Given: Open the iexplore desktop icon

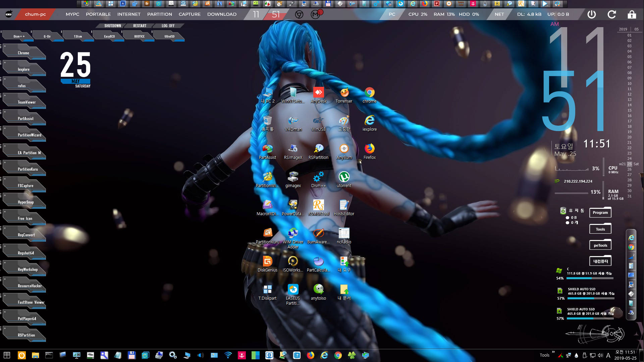Looking at the screenshot, I should (x=369, y=123).
